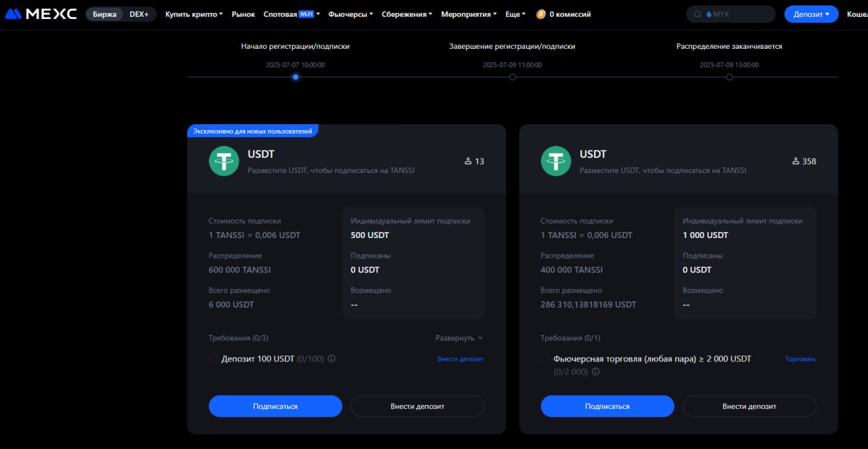Focus the MYX search input field
The width and height of the screenshot is (868, 449).
(x=731, y=14)
